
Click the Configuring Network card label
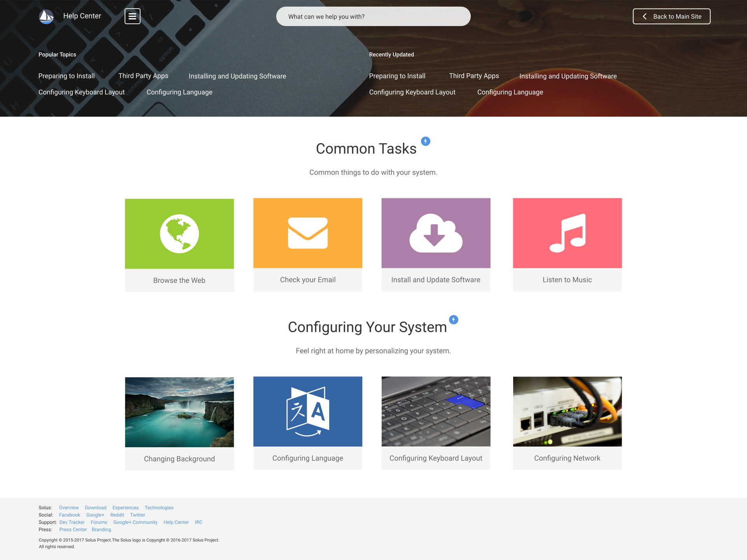pos(567,458)
